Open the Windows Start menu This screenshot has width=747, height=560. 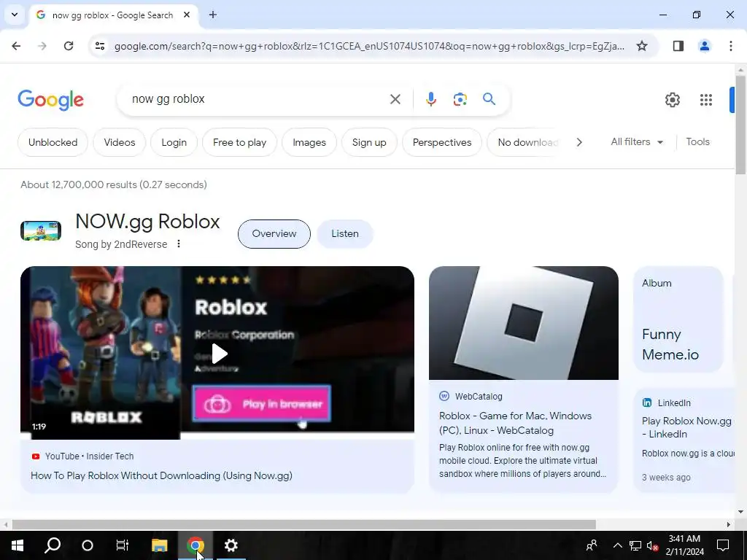tap(18, 545)
